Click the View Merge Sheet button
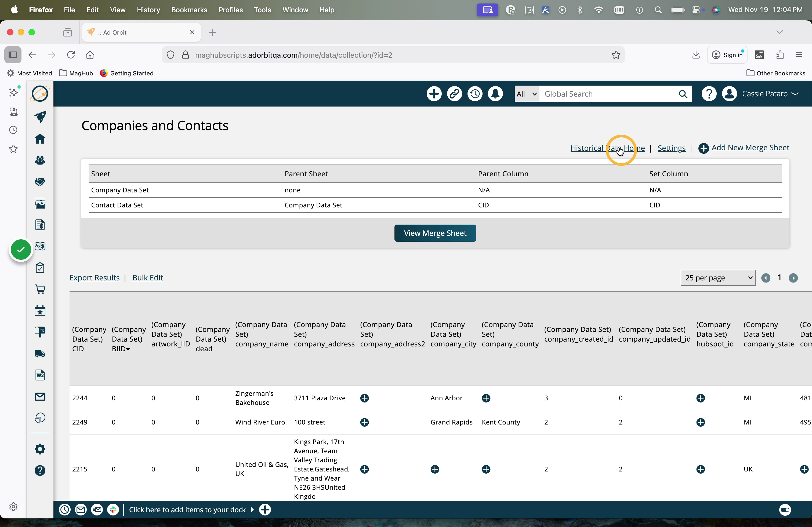 click(x=435, y=233)
